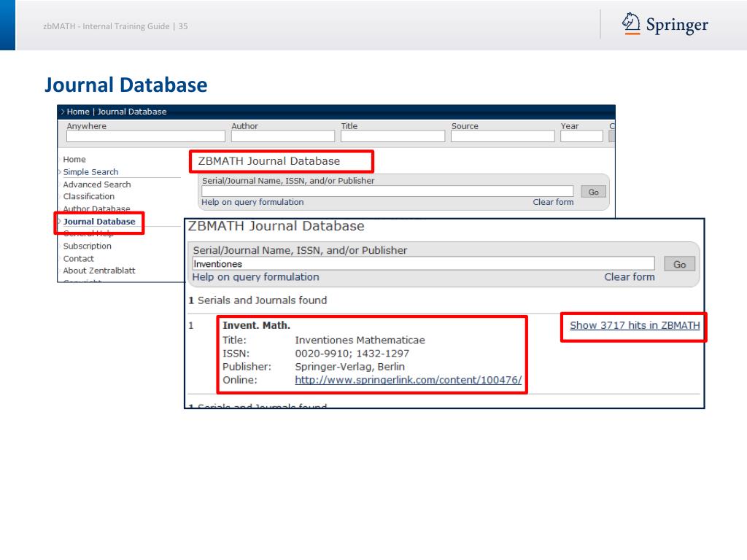Focus the Anywhere search field

tap(146, 136)
